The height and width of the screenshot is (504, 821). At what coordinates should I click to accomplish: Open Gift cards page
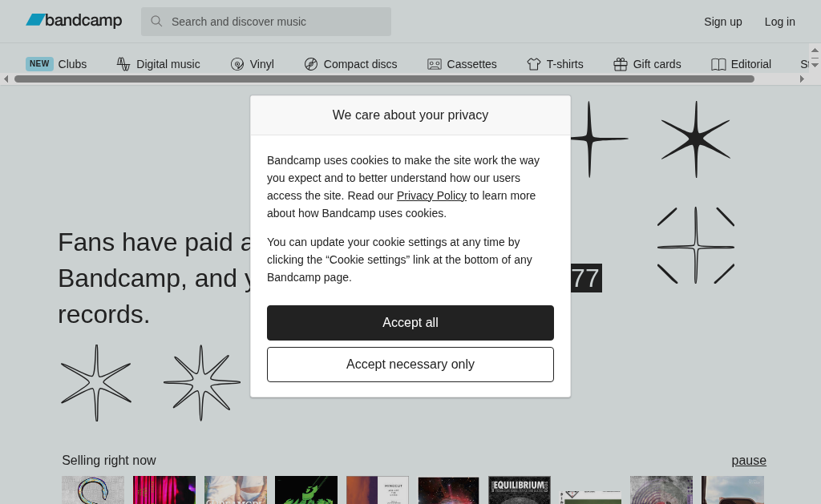(647, 64)
